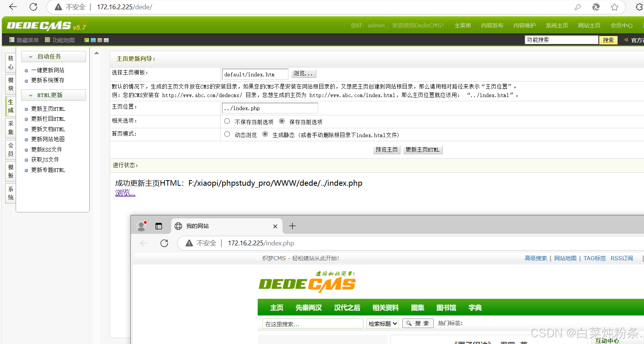The image size is (644, 344).
Task: Open 更新主页HTML in sidebar
Action: pos(48,109)
